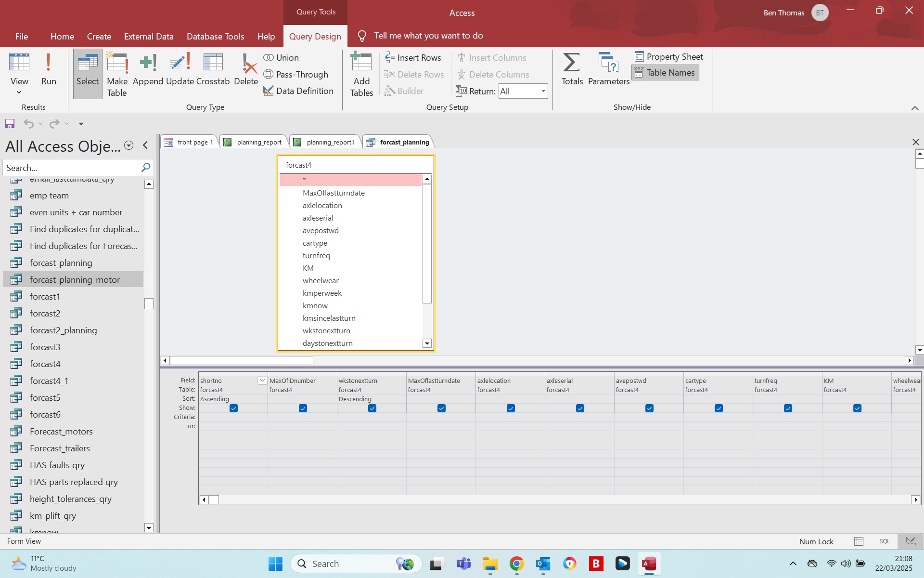Open the Undo history dropdown arrow

tap(41, 124)
